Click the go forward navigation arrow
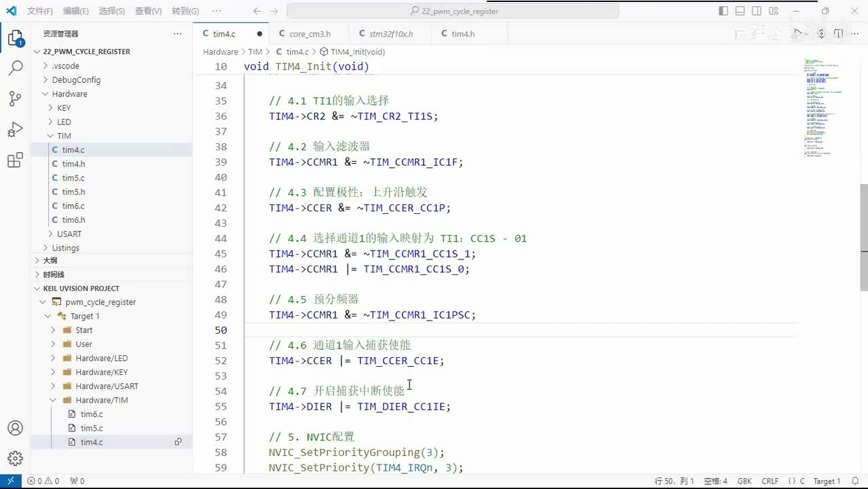This screenshot has height=489, width=868. click(x=275, y=11)
